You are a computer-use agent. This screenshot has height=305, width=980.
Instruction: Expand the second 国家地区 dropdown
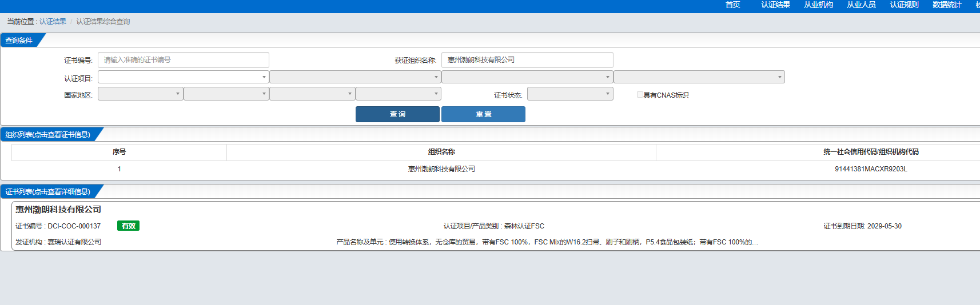coord(226,94)
